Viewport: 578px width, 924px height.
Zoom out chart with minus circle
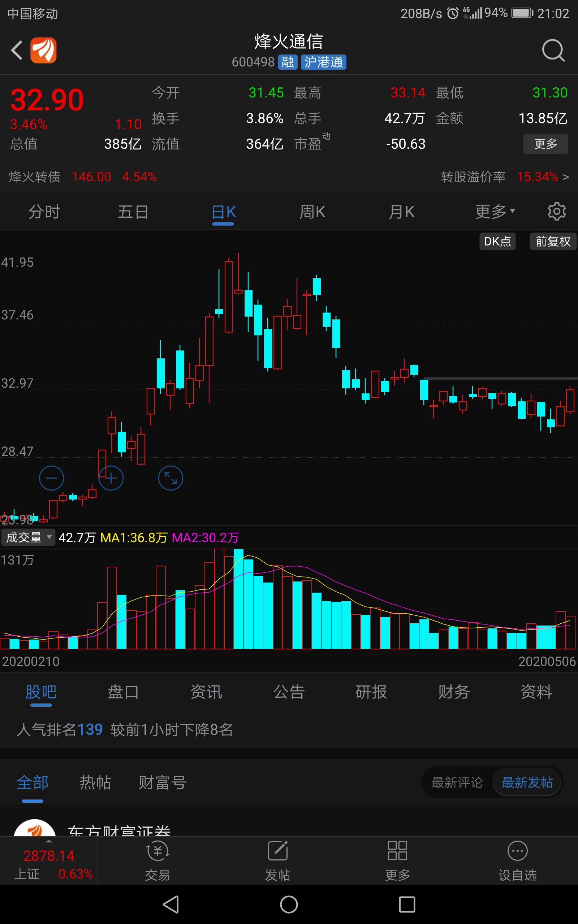51,478
